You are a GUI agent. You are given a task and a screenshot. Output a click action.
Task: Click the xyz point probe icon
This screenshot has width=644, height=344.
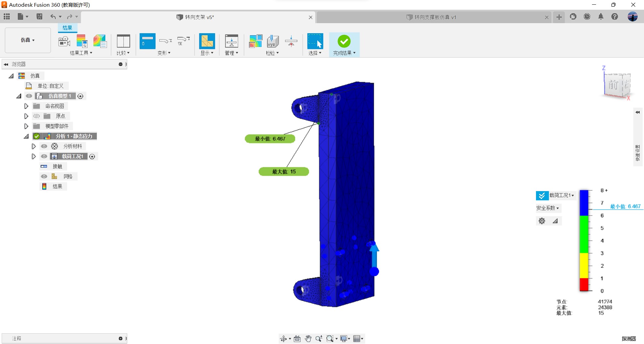tap(273, 41)
